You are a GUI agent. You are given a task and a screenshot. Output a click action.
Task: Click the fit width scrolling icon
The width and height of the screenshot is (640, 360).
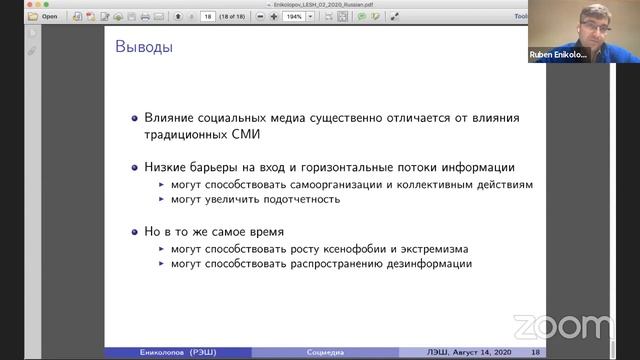[x=329, y=17]
